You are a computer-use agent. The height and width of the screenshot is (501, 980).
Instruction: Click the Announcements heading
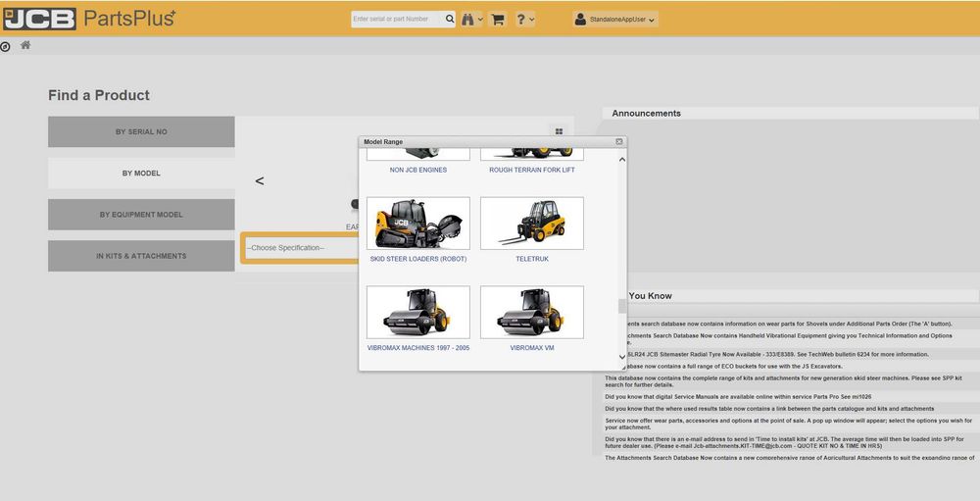[x=646, y=113]
